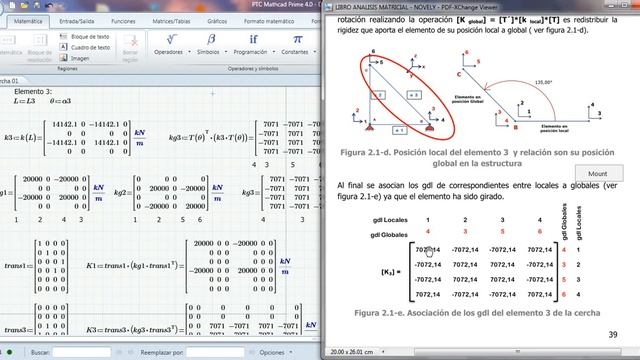Click the open folder icon in Mathcad quick access bar
The width and height of the screenshot is (640, 360).
point(24,5)
